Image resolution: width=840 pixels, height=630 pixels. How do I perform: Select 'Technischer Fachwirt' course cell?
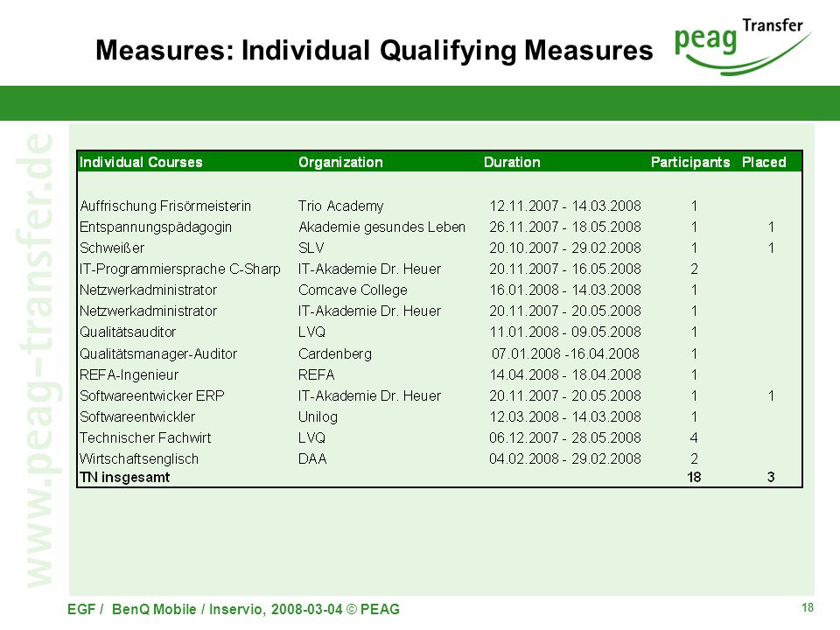[x=145, y=437]
